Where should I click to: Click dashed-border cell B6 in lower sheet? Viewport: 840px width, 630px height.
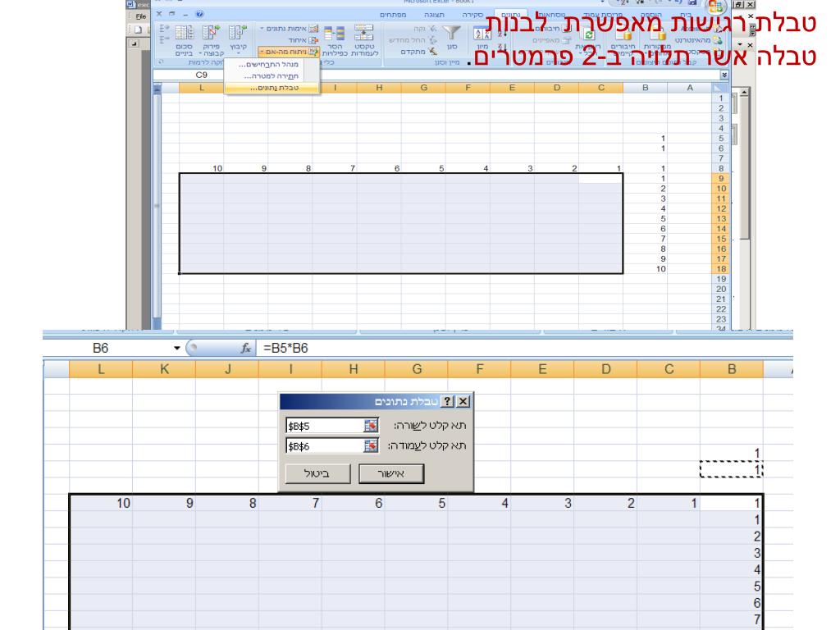pos(731,469)
